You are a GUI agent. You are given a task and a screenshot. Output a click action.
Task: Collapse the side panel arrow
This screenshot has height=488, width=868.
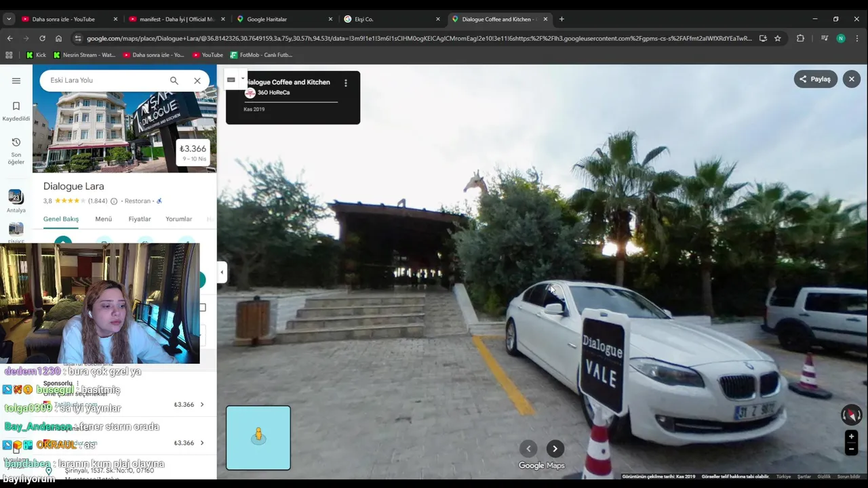pos(222,272)
